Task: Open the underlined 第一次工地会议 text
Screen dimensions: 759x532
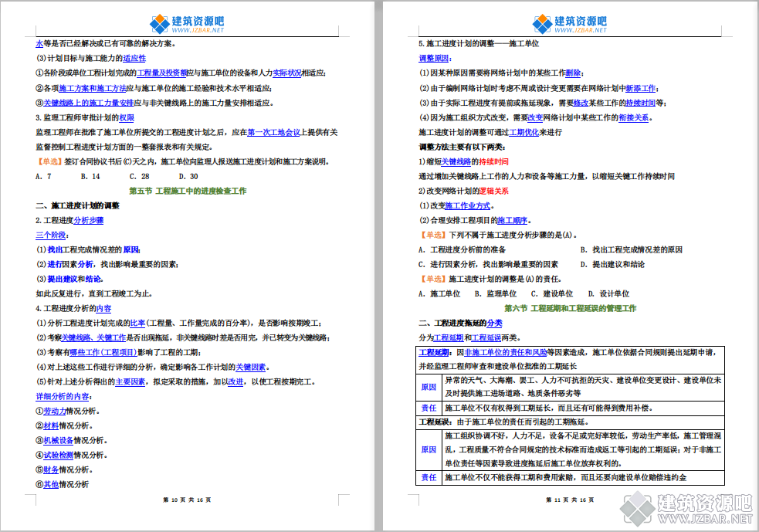Action: click(x=274, y=132)
